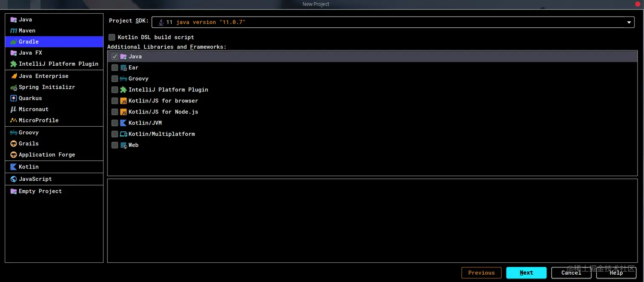Click the framework description panel
Viewport: 644px width, 282px height.
coord(372,221)
